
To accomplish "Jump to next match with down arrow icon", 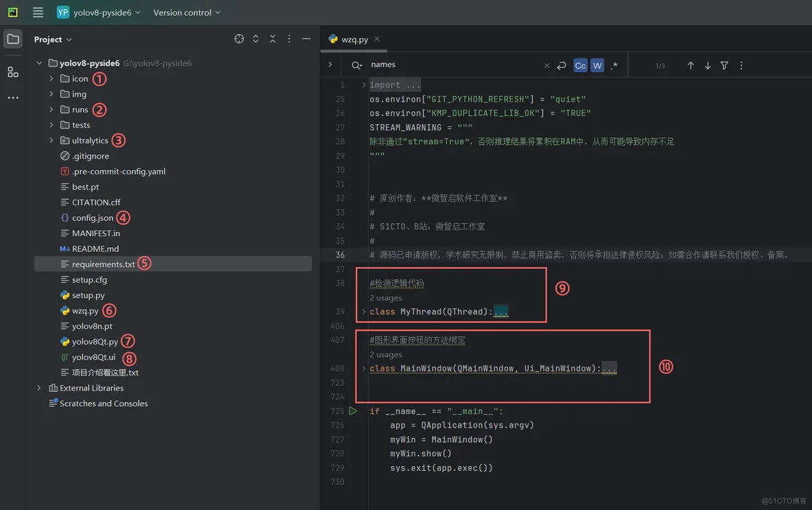I will click(707, 65).
